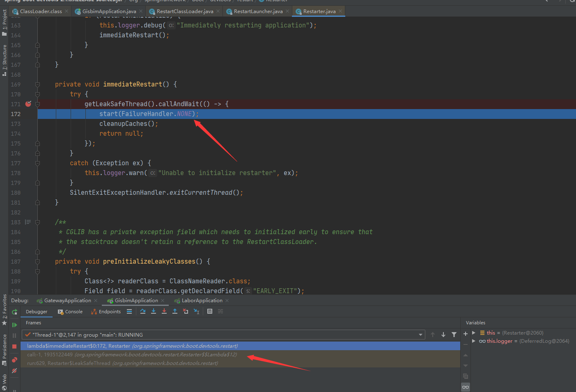Toggle the breakpoint on line 171
This screenshot has width=576, height=392.
click(28, 104)
